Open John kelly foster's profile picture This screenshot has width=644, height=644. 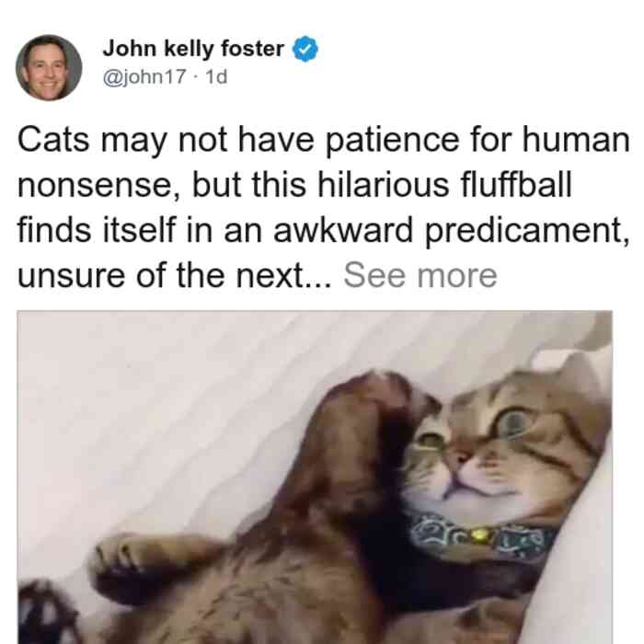[x=49, y=68]
